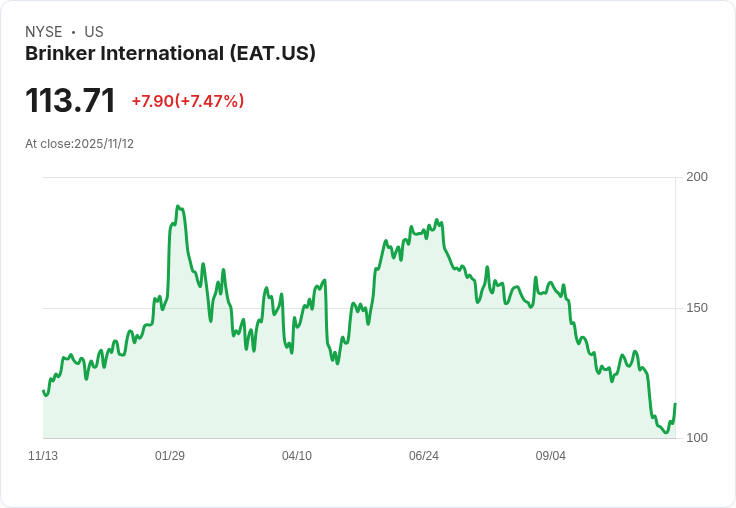Viewport: 736px width, 508px height.
Task: Click the At close:2025/11/12 text
Action: click(79, 144)
